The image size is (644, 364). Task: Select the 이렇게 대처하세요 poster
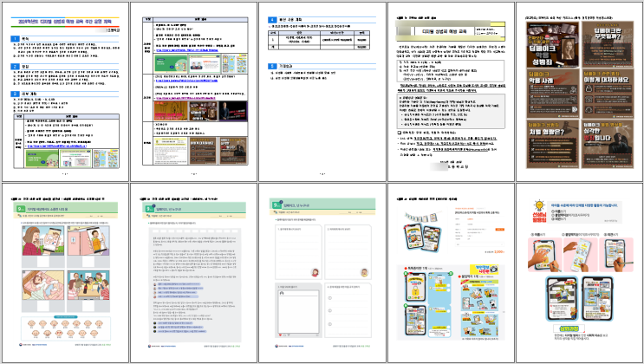click(608, 94)
